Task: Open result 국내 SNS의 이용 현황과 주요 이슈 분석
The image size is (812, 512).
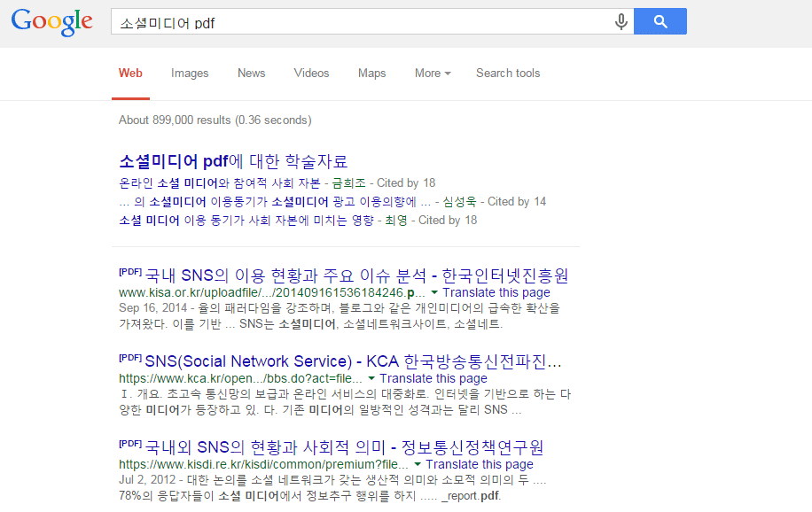Action: [x=356, y=275]
